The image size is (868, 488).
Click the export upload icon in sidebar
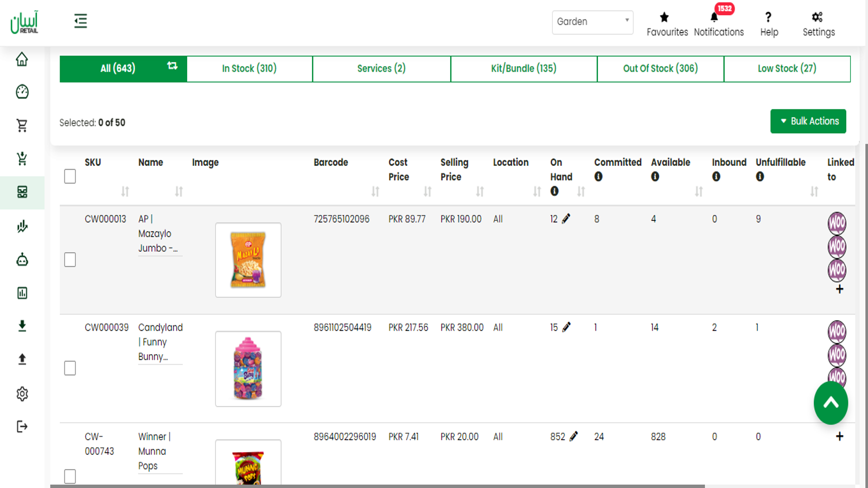tap(22, 359)
